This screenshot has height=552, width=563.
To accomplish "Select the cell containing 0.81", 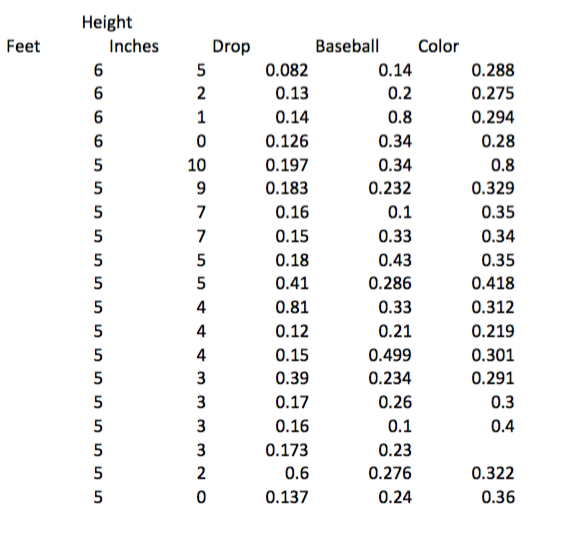I will [292, 307].
